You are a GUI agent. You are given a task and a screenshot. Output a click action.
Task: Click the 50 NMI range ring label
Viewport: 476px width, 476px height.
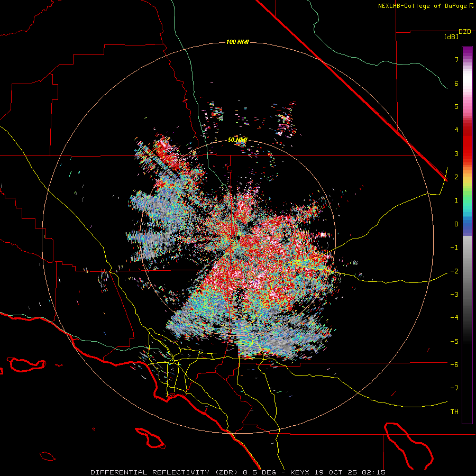237,140
